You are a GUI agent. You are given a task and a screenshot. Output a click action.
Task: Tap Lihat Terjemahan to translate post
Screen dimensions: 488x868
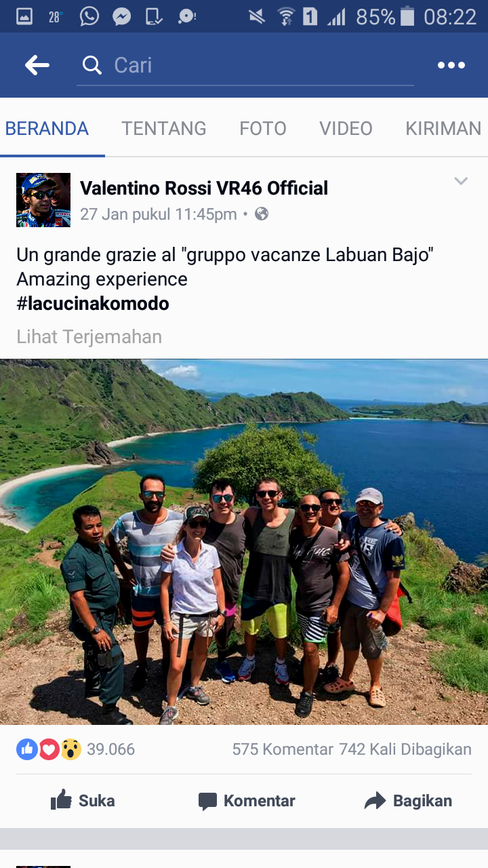(89, 336)
